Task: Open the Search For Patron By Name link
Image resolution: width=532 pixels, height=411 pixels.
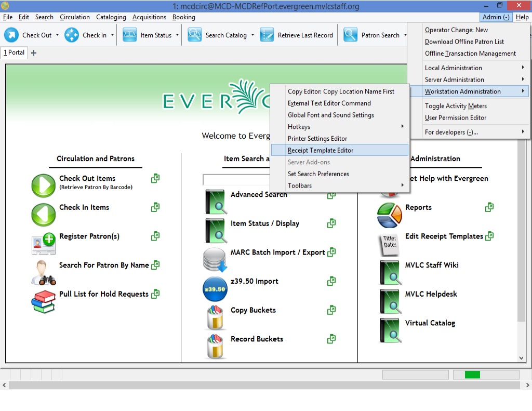Action: pos(104,265)
